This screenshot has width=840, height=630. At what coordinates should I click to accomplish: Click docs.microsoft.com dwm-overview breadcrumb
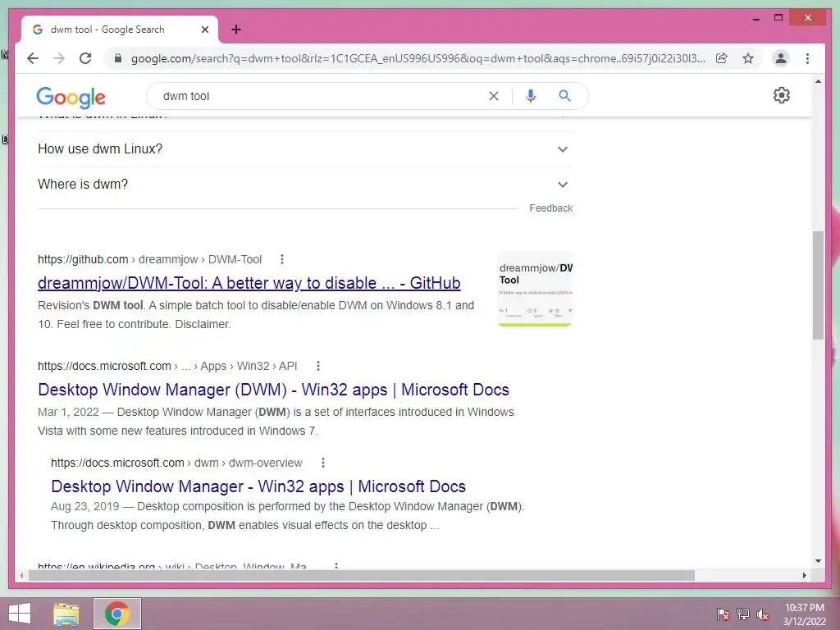tap(176, 463)
